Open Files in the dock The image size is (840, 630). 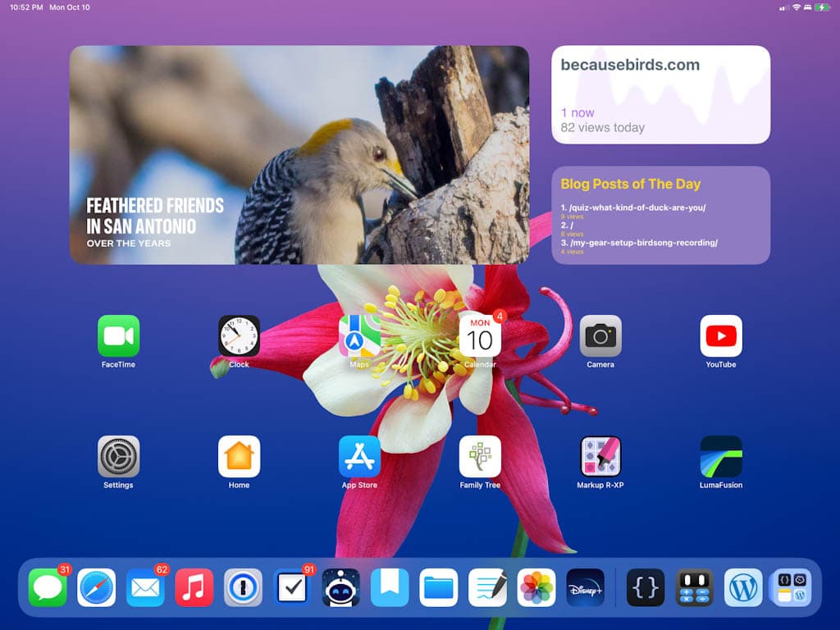(438, 587)
